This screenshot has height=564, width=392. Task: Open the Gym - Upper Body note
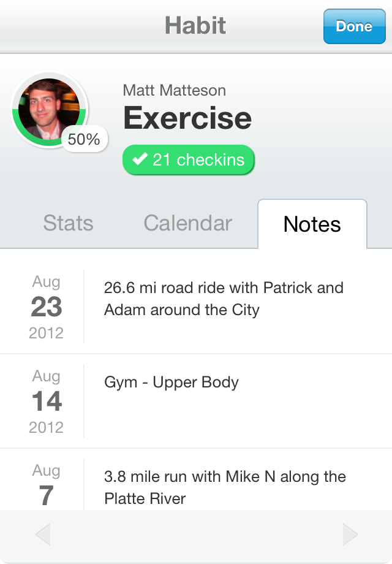tap(171, 383)
